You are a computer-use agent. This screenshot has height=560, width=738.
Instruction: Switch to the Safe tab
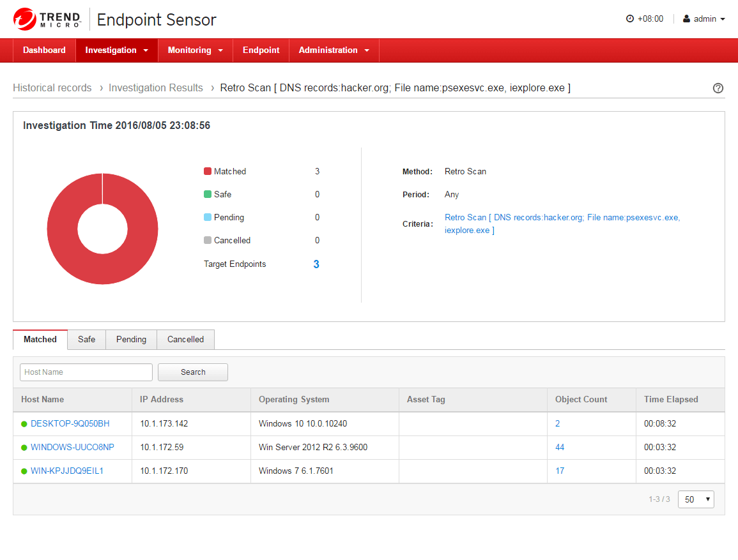(86, 340)
